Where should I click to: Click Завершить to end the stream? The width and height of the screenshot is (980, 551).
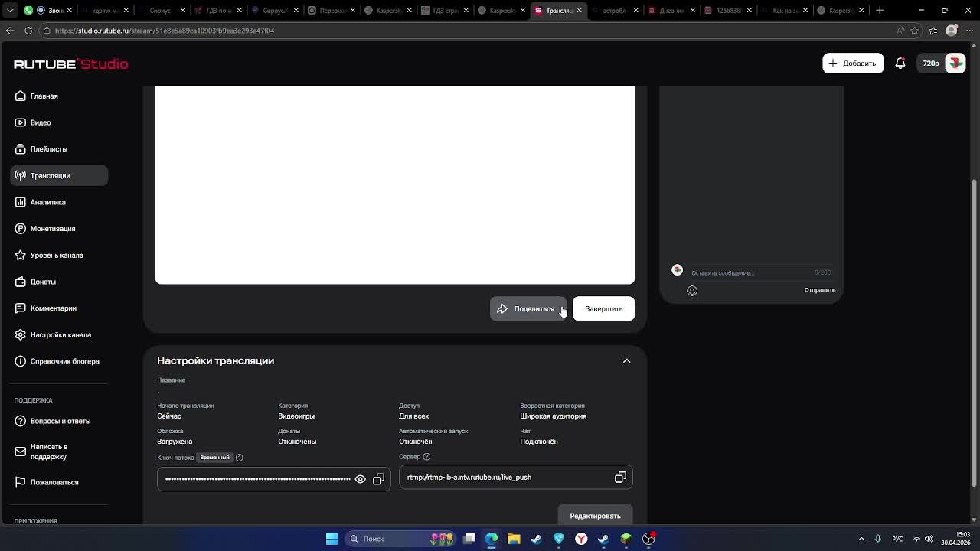603,309
